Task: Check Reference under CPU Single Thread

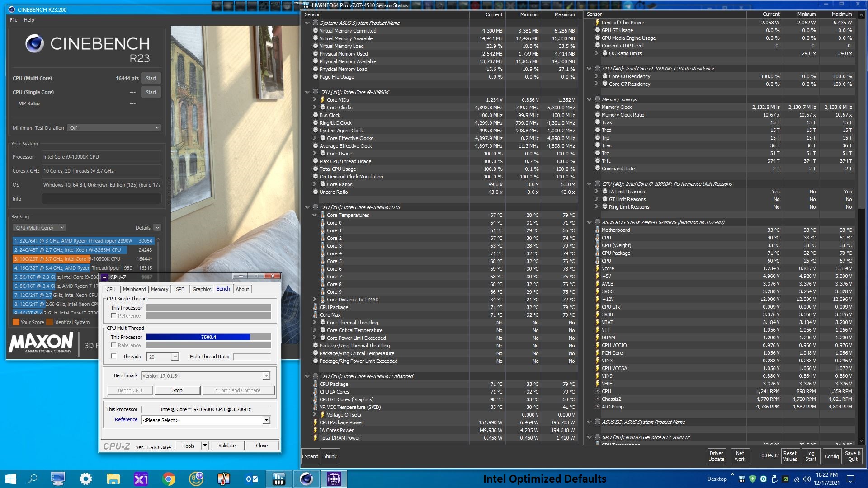Action: pos(114,316)
